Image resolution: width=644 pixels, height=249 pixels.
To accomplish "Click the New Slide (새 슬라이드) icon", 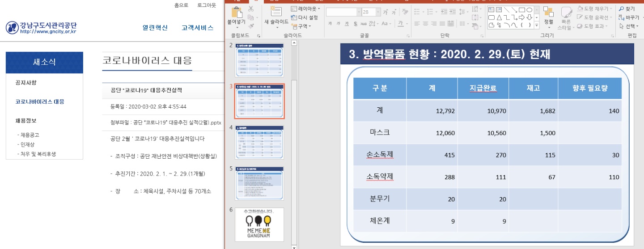I will (x=276, y=12).
